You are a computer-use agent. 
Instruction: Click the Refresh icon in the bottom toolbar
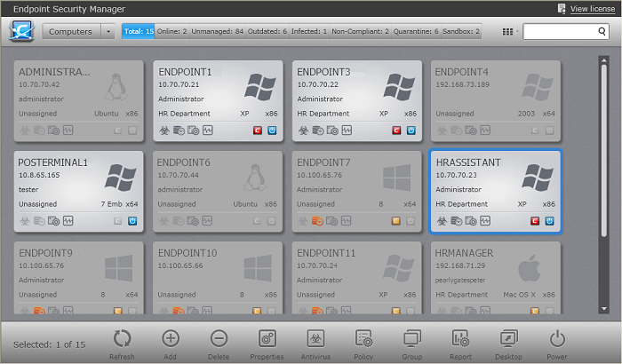[x=123, y=339]
